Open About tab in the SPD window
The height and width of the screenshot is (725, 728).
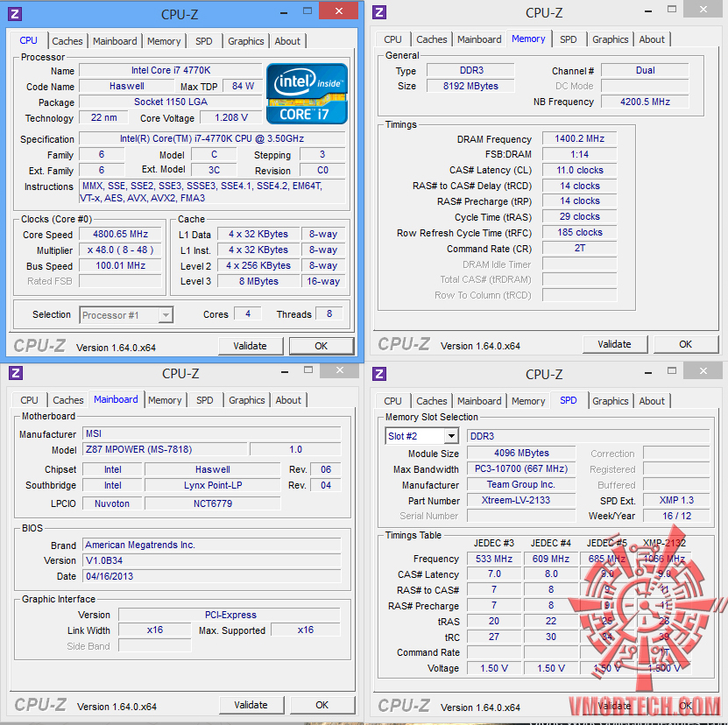(x=652, y=401)
